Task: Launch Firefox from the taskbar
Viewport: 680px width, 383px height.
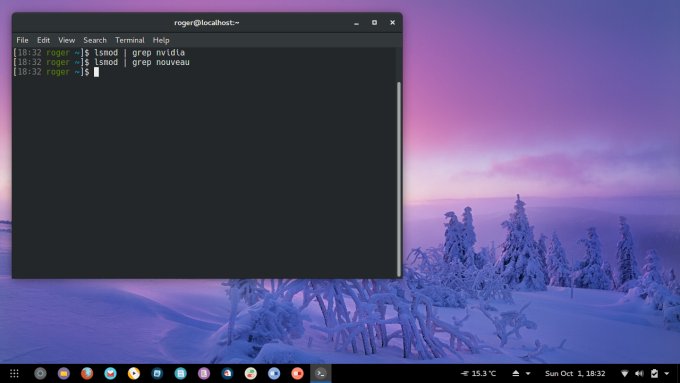Action: [87, 373]
